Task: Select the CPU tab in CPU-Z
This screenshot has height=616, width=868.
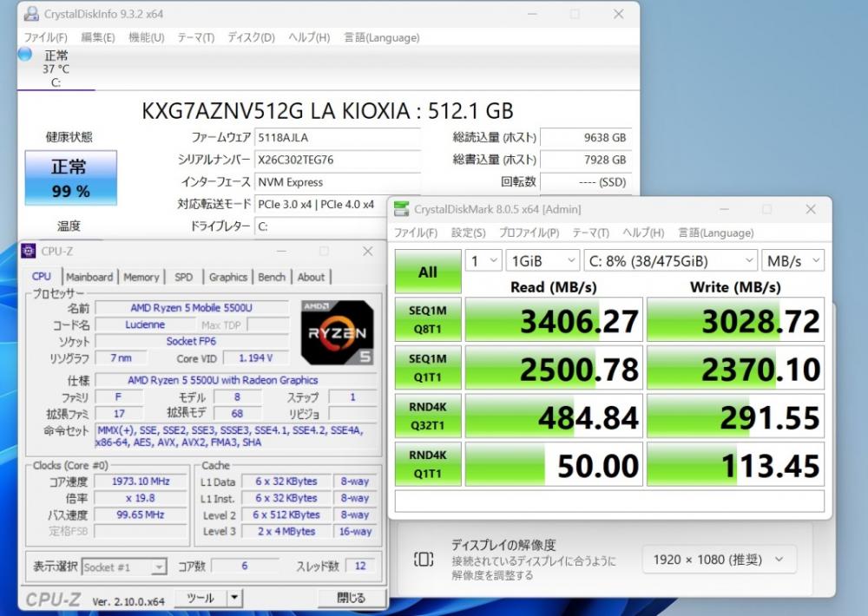Action: click(42, 276)
